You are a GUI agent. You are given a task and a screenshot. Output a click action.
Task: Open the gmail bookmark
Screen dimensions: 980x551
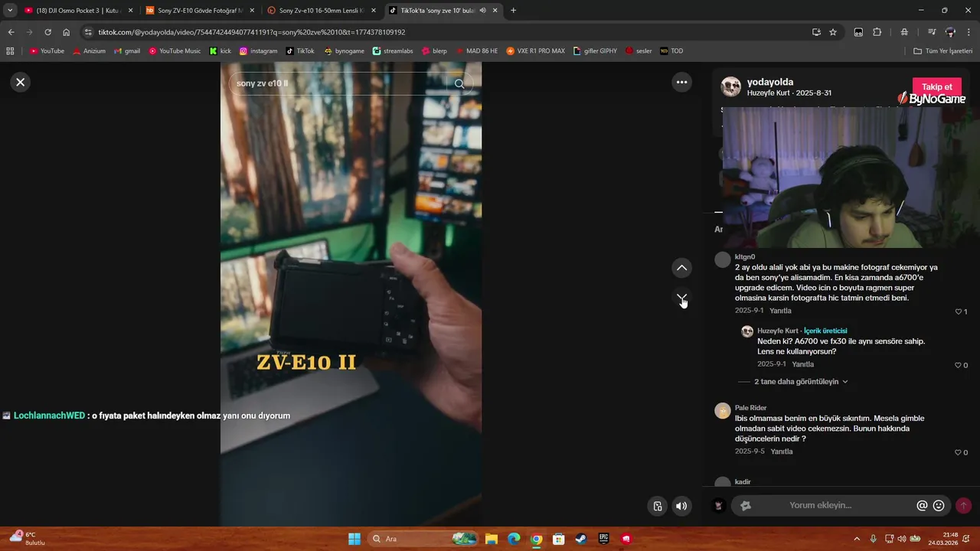(127, 51)
